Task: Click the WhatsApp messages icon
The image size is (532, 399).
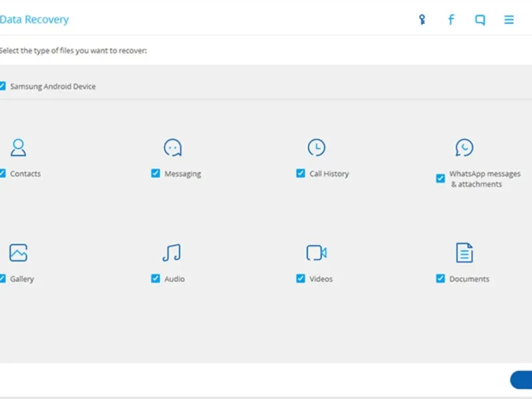Action: pos(464,148)
